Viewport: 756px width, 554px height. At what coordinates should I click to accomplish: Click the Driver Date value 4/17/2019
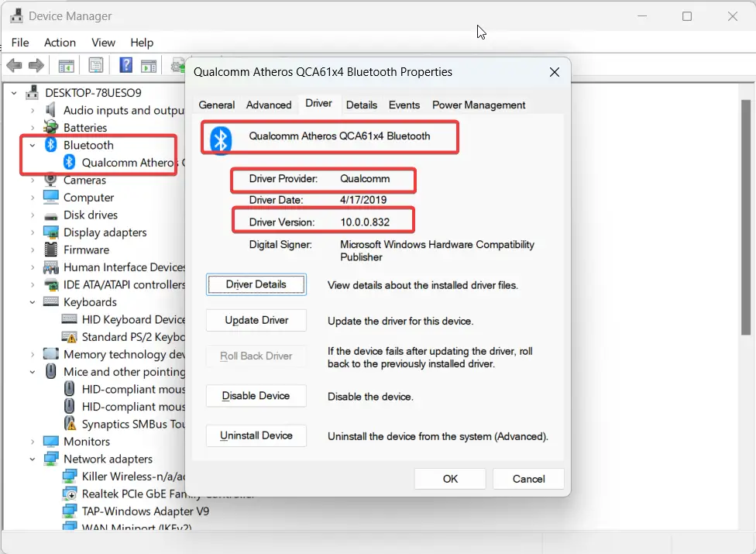(363, 200)
